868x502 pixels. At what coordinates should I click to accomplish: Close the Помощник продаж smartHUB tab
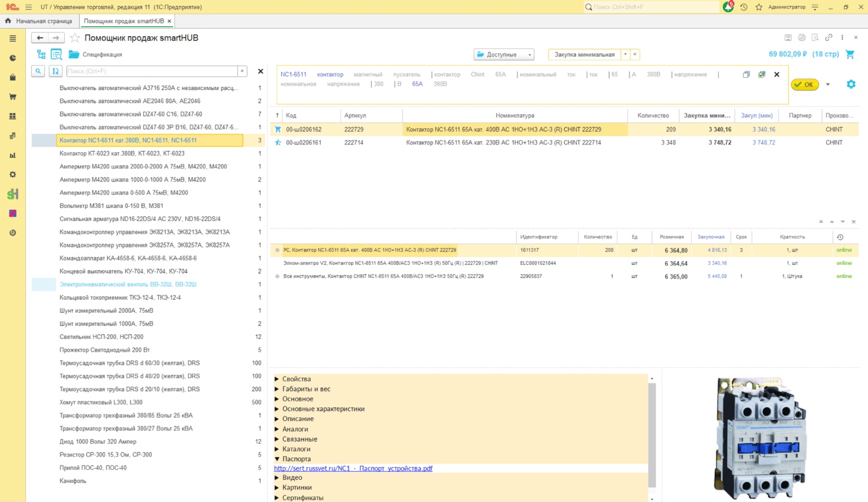[x=170, y=21]
